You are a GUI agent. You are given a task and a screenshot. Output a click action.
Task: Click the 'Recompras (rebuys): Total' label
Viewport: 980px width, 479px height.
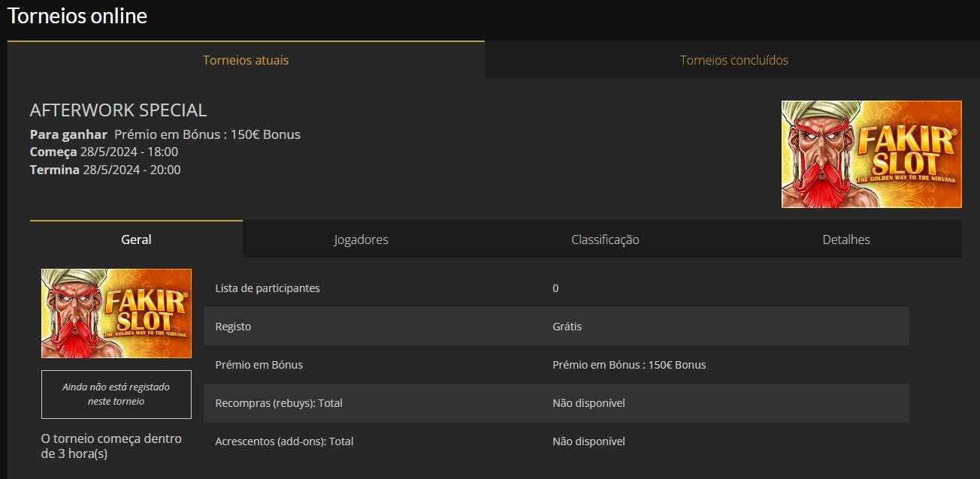(x=279, y=403)
